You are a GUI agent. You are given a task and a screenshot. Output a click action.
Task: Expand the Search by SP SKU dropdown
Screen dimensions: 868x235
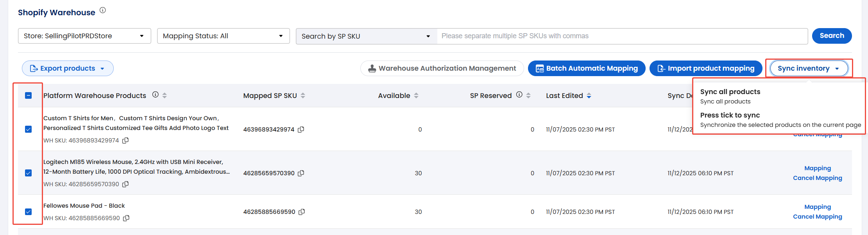pos(366,36)
